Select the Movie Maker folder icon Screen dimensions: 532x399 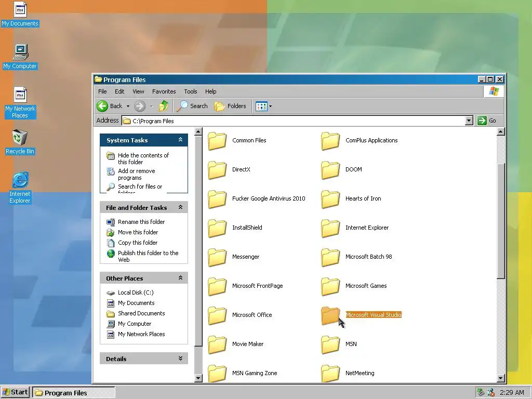(217, 345)
